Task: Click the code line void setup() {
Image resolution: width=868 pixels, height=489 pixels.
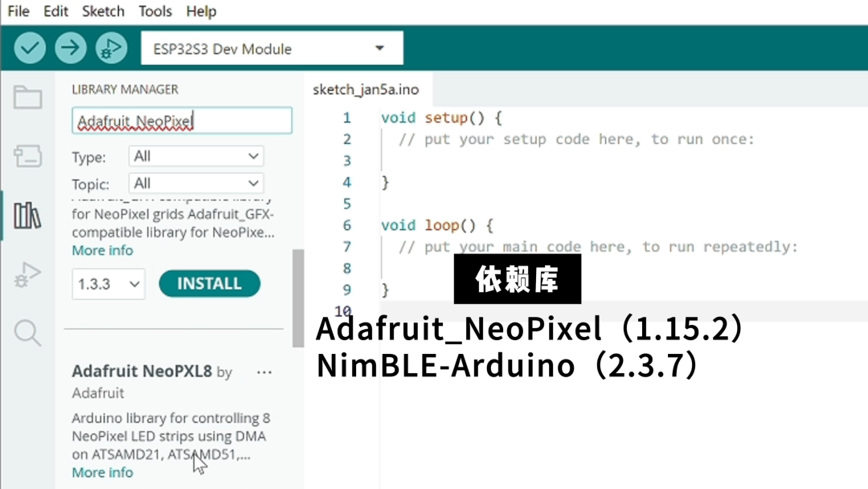Action: [x=441, y=118]
